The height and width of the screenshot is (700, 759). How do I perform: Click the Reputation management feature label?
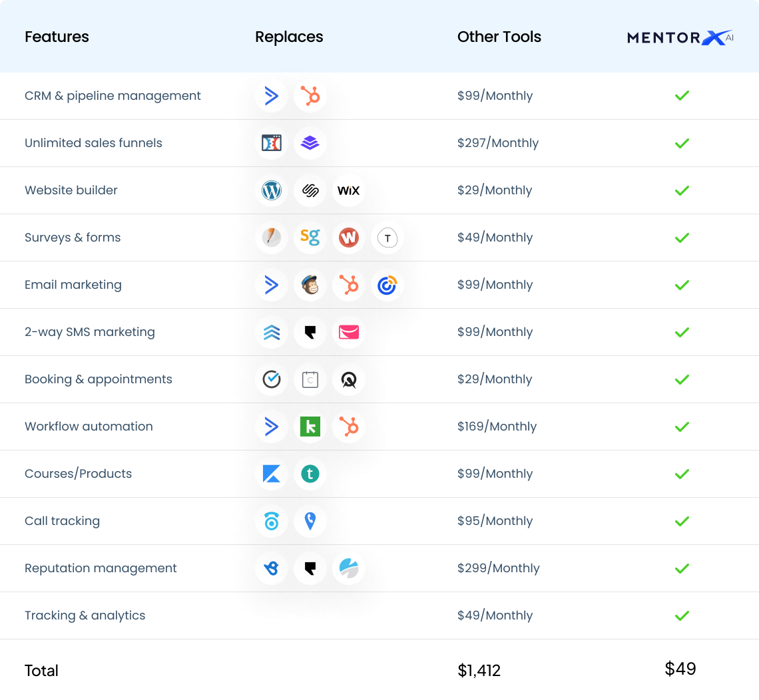coord(101,568)
